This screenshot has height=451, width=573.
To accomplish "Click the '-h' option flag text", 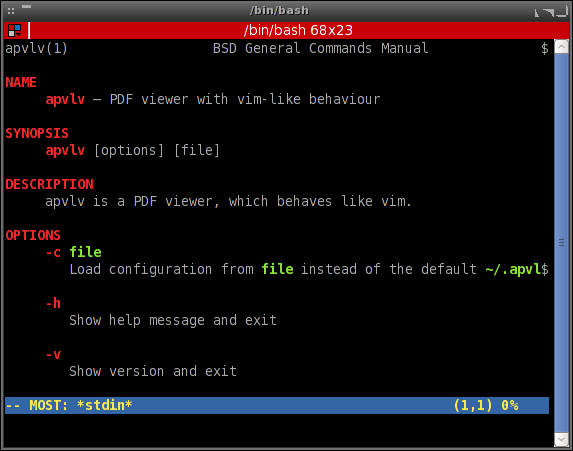I will coord(53,303).
